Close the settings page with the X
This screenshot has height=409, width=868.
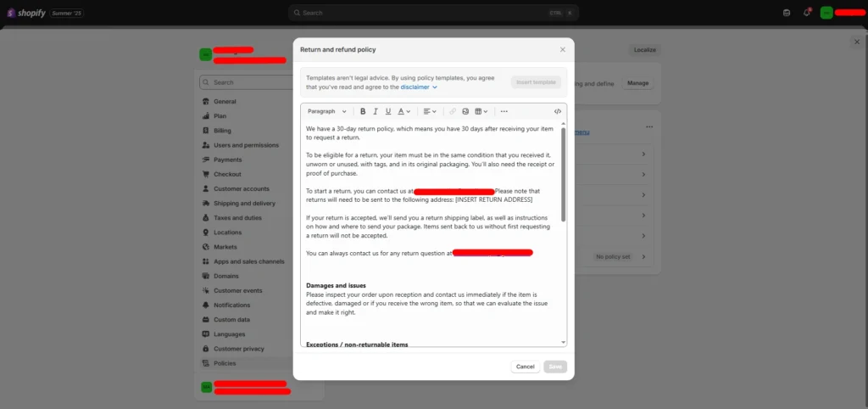pyautogui.click(x=857, y=42)
